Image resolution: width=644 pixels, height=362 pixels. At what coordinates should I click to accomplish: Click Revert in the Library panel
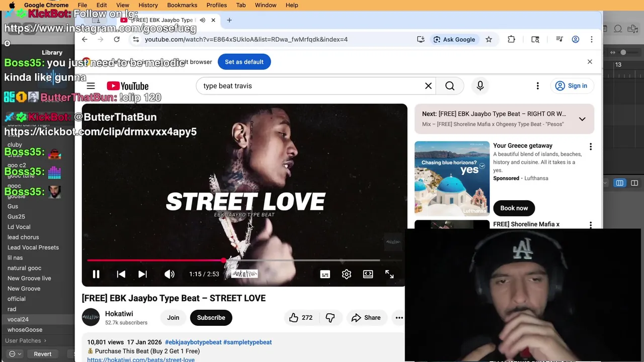click(42, 354)
